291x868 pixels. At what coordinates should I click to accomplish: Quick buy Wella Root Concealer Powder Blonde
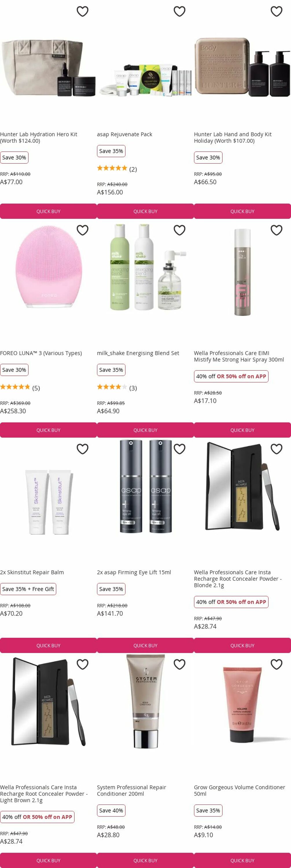point(242,645)
